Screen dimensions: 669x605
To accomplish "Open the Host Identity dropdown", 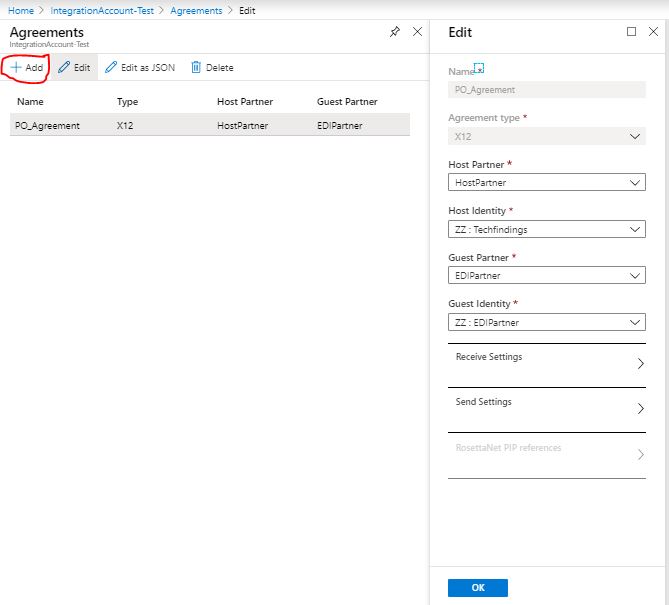I will (547, 230).
